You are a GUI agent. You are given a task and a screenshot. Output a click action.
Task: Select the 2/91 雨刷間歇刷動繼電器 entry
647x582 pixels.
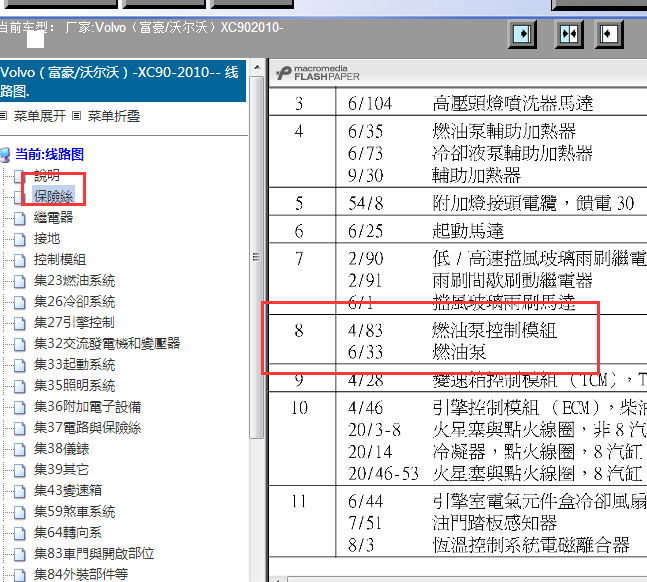tap(470, 281)
